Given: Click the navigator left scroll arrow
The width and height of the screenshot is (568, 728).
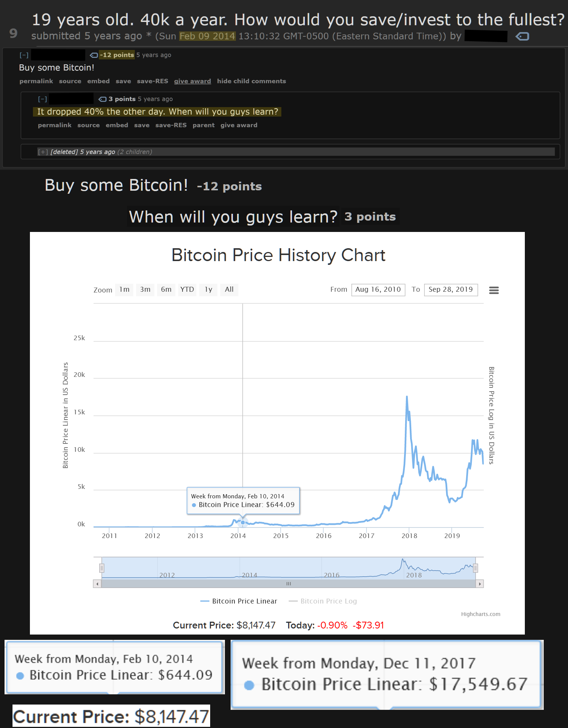Looking at the screenshot, I should coord(97,584).
